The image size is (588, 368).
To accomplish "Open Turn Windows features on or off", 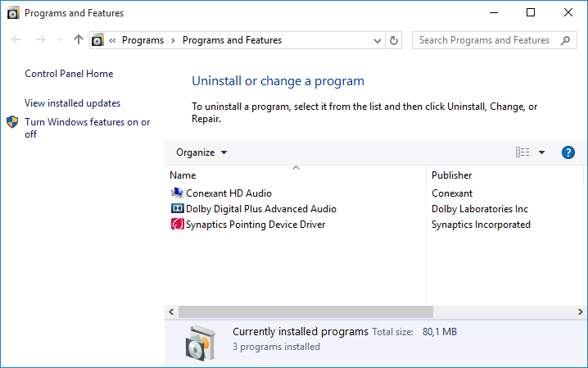I will pyautogui.click(x=88, y=128).
